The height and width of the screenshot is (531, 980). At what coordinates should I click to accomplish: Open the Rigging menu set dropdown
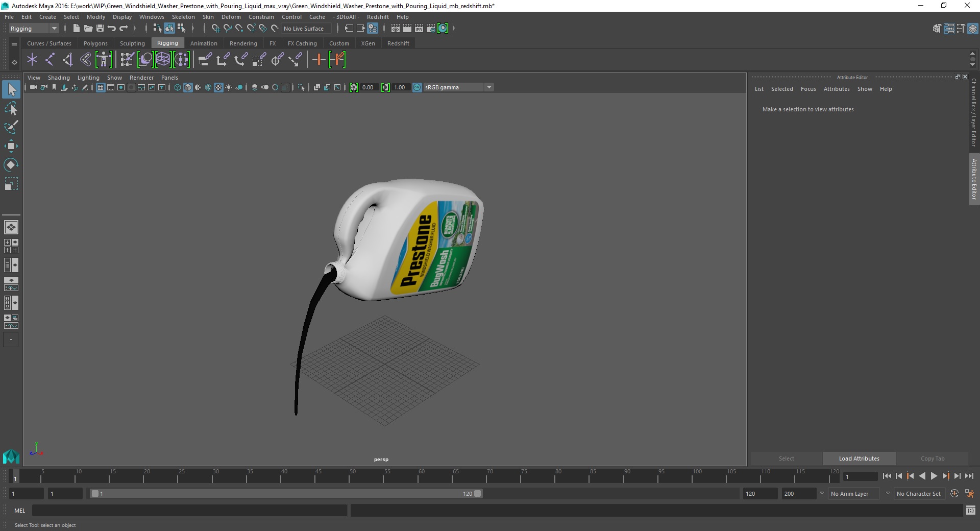click(x=34, y=29)
